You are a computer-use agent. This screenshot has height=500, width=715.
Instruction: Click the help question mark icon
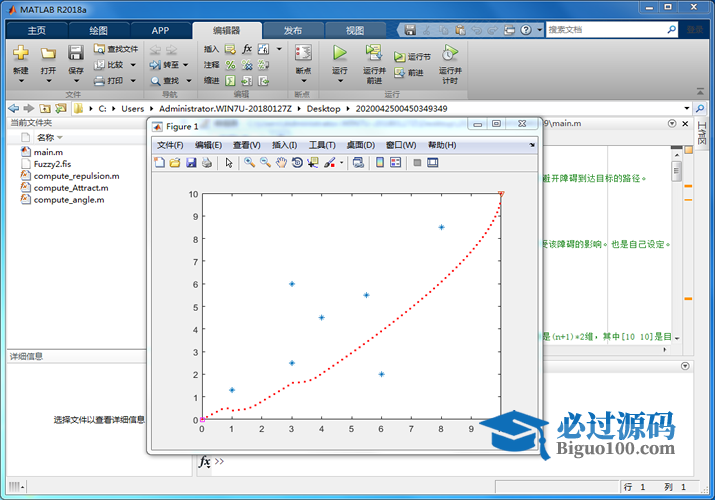pyautogui.click(x=526, y=30)
